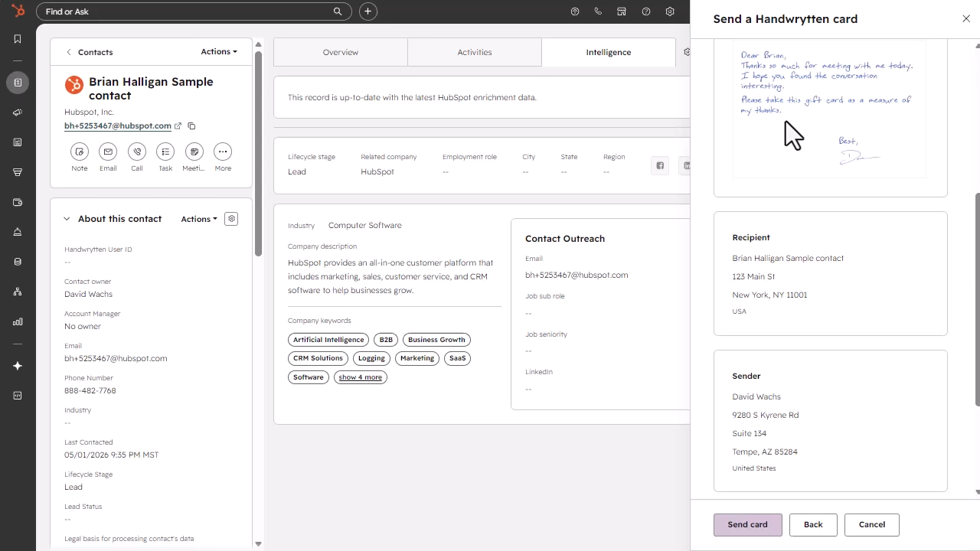Click the search magnifier icon

pyautogui.click(x=338, y=11)
